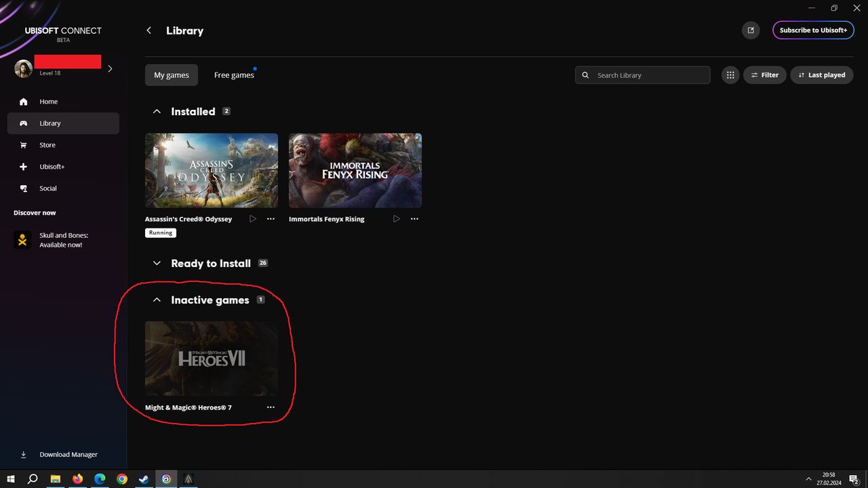Open the Windows Start menu
Screen dimensions: 868x488
11,479
